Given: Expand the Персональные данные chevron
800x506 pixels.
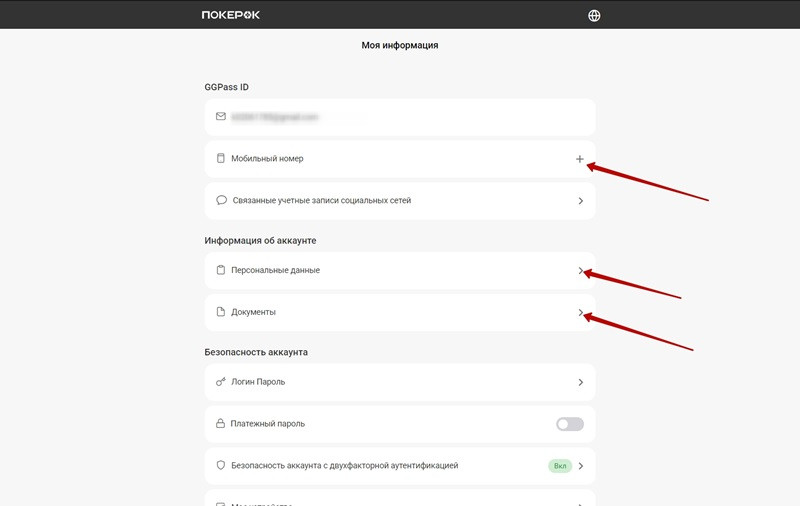Looking at the screenshot, I should tap(580, 271).
